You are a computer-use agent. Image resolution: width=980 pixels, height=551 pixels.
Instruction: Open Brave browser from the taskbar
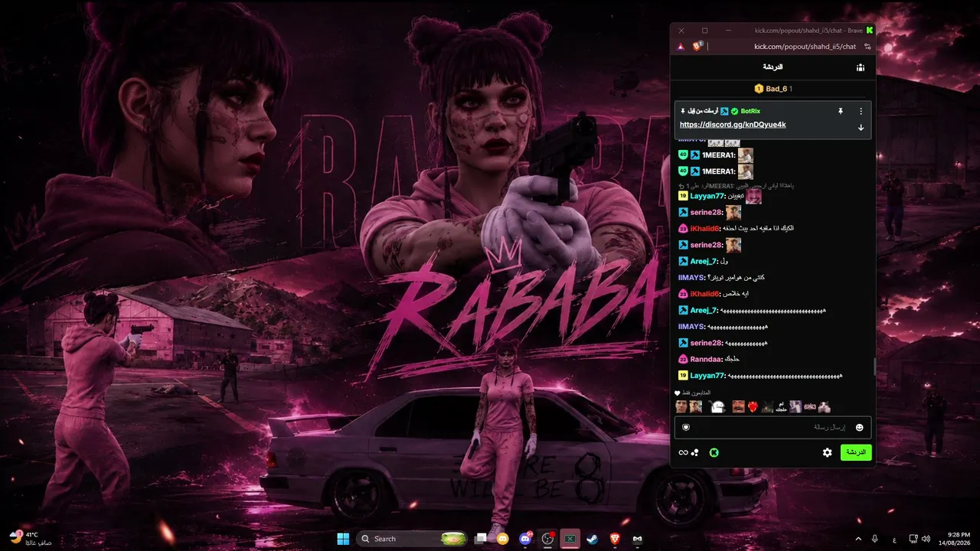point(615,539)
